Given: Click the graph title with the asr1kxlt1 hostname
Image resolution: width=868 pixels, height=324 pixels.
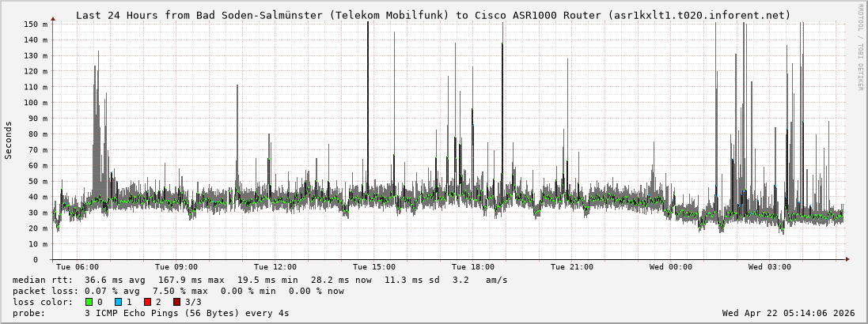Looking at the screenshot, I should click(433, 15).
